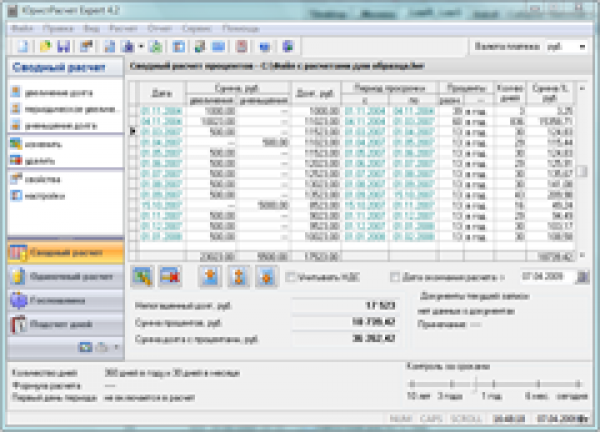Open the 'Отчет' menu
600x432 pixels.
click(157, 29)
